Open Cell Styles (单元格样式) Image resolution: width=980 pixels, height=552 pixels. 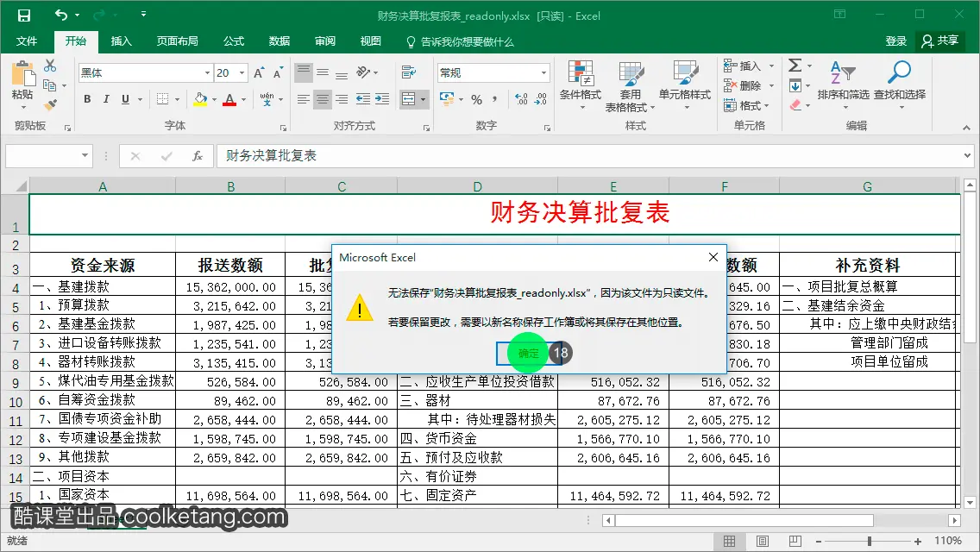685,86
